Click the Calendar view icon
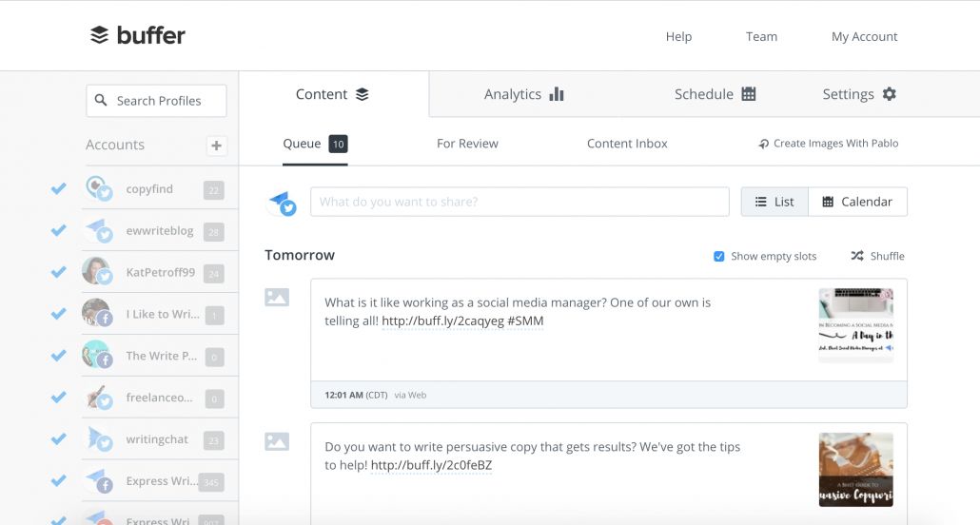Image resolution: width=980 pixels, height=525 pixels. pos(828,202)
